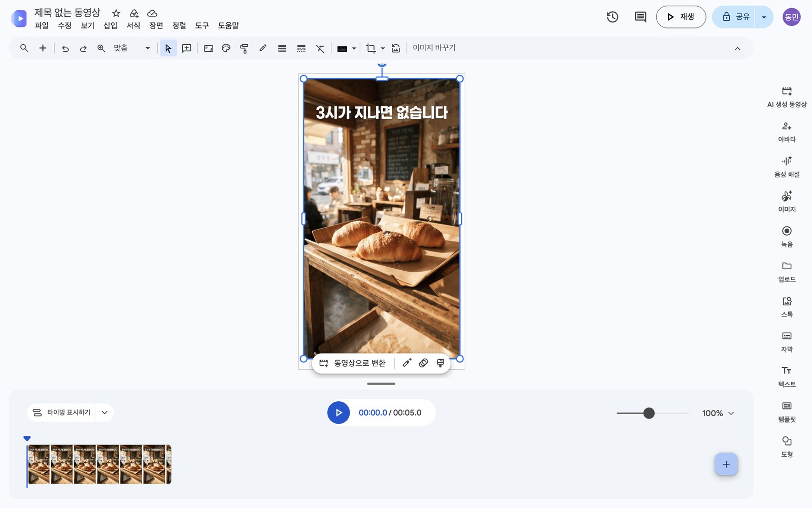Open the AI 생성 동영상 sidebar panel
This screenshot has height=508, width=812.
click(787, 97)
